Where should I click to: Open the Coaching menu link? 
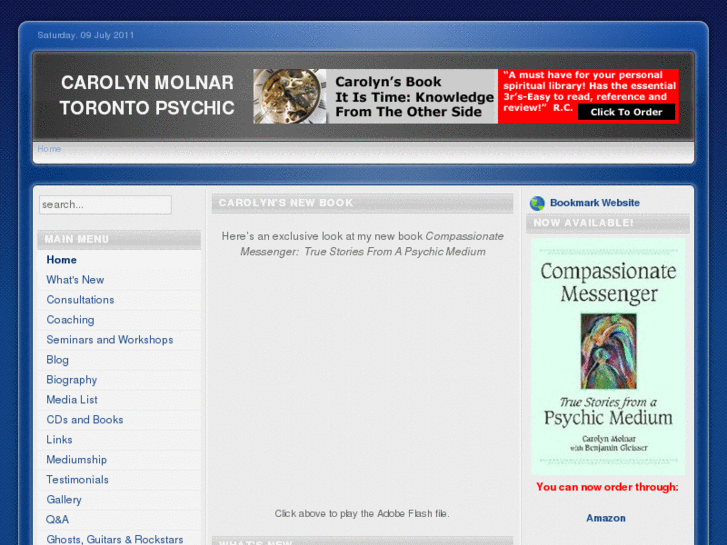coord(70,320)
